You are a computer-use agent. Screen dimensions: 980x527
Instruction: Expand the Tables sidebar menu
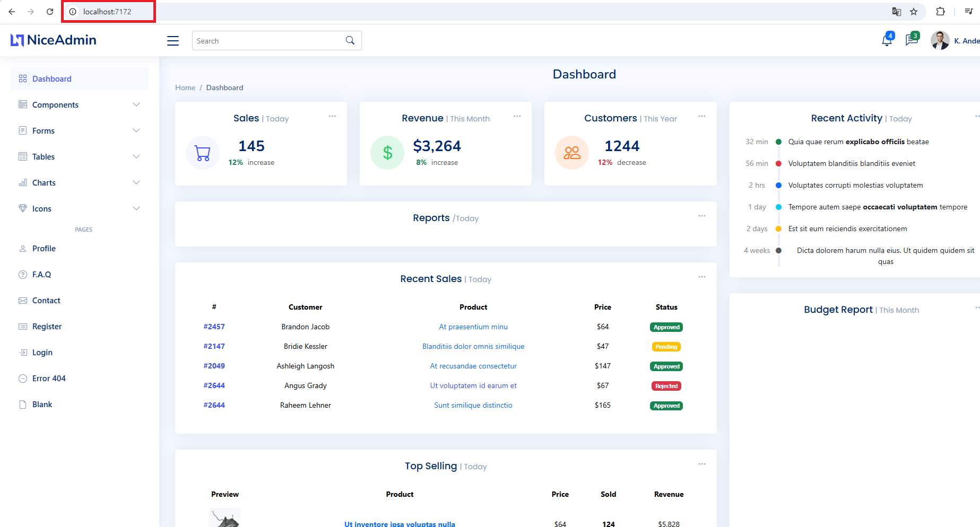tap(80, 156)
